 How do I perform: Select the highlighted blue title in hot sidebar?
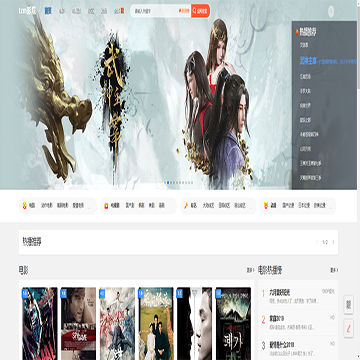(307, 61)
